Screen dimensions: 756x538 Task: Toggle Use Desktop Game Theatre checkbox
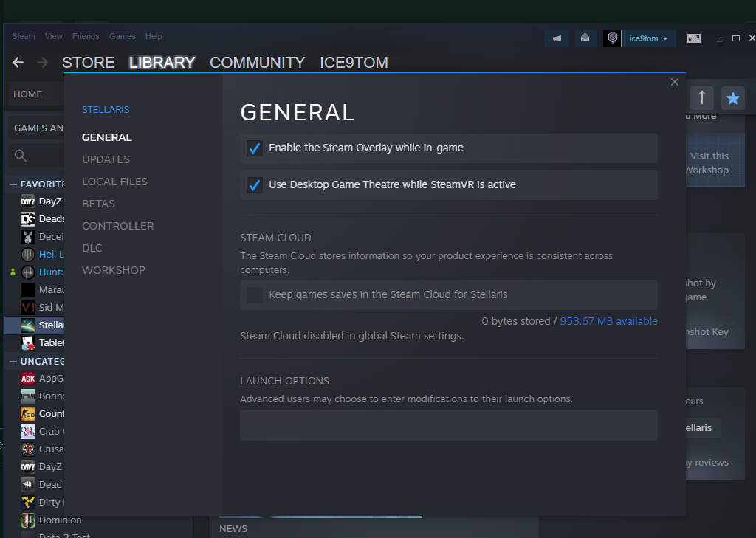pos(255,184)
